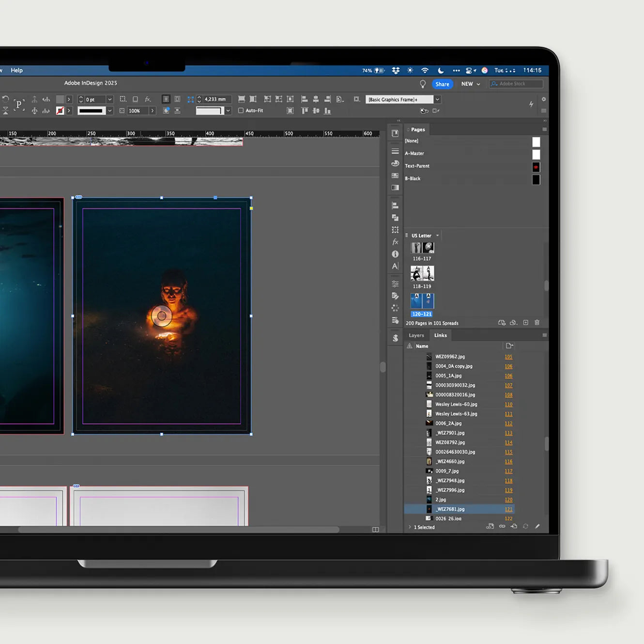The height and width of the screenshot is (644, 644).
Task: Open the Effects panel from the dock
Action: 395,242
